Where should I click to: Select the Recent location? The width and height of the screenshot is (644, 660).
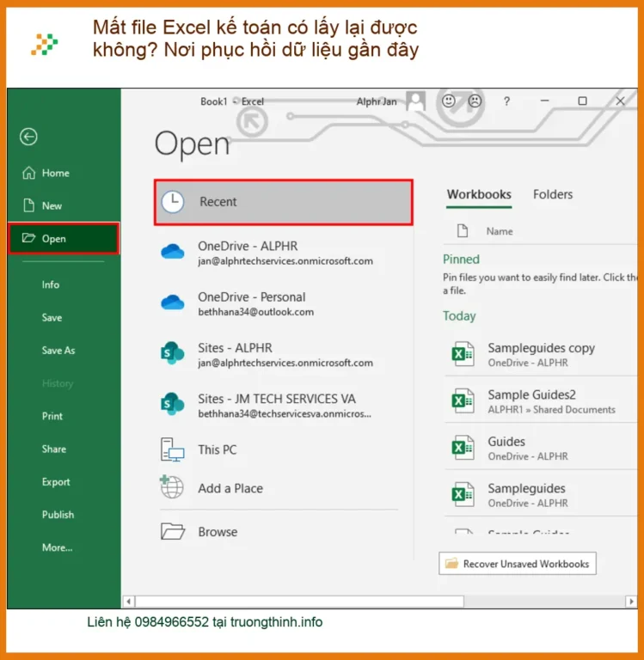pos(283,202)
